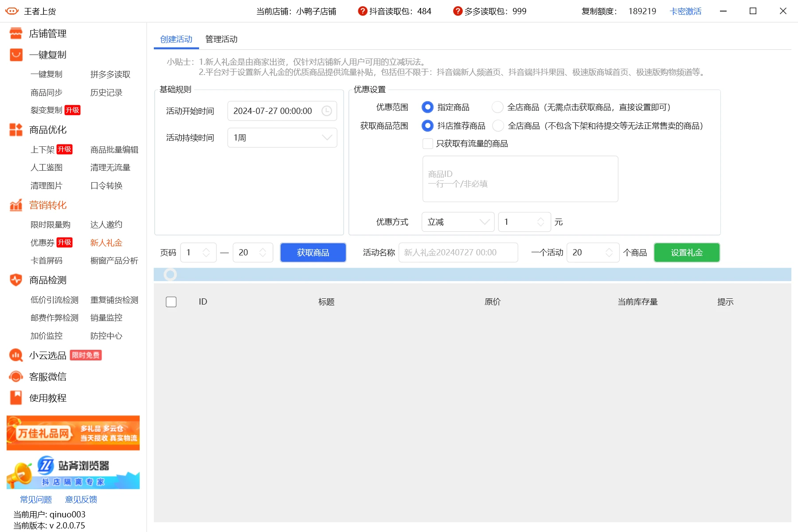Image resolution: width=798 pixels, height=532 pixels.
Task: Adjust the 一个活动 product count stepper
Action: point(609,252)
